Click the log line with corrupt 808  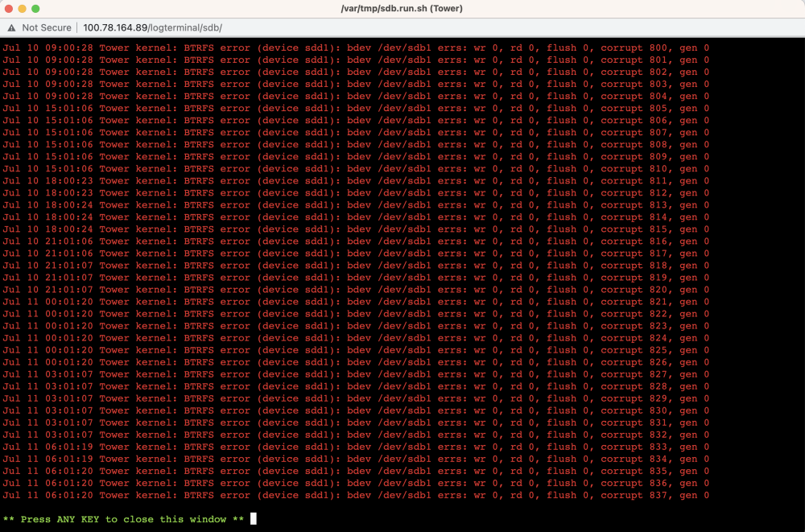[356, 145]
